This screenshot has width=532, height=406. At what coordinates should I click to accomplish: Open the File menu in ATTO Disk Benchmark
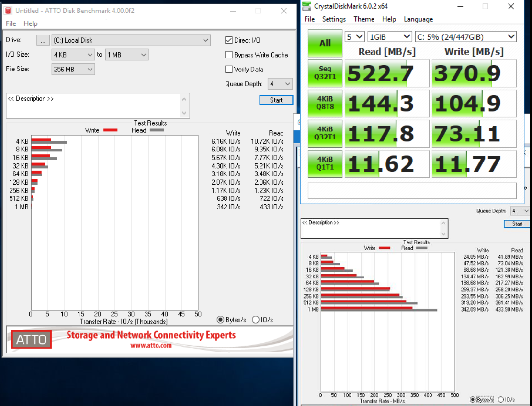(11, 23)
